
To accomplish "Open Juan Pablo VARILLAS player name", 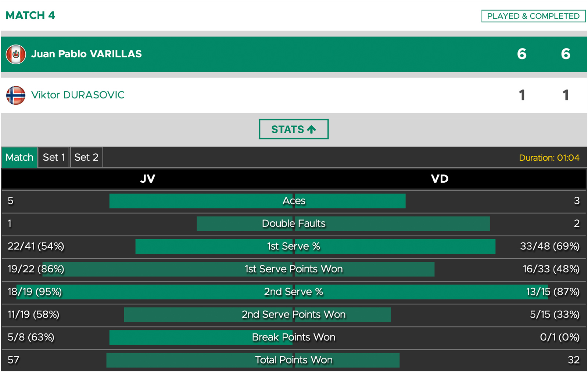I will click(x=86, y=54).
